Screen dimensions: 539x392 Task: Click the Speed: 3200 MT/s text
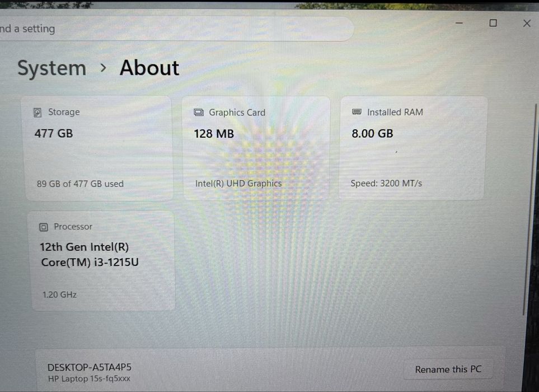click(386, 183)
